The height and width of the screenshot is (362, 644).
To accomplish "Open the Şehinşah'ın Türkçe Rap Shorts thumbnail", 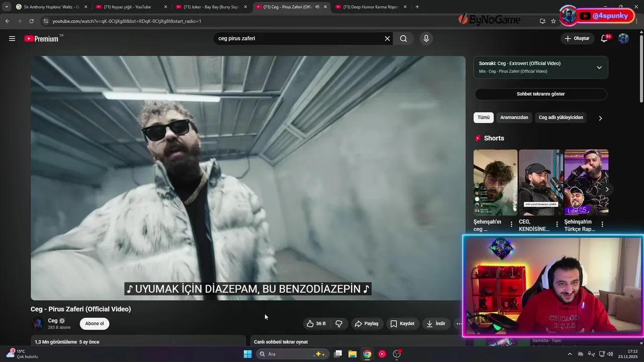I will coord(586,183).
